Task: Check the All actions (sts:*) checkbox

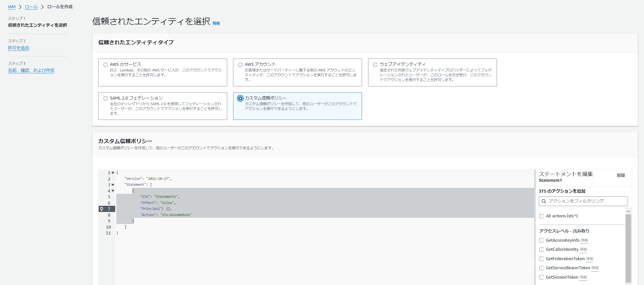Action: point(542,216)
